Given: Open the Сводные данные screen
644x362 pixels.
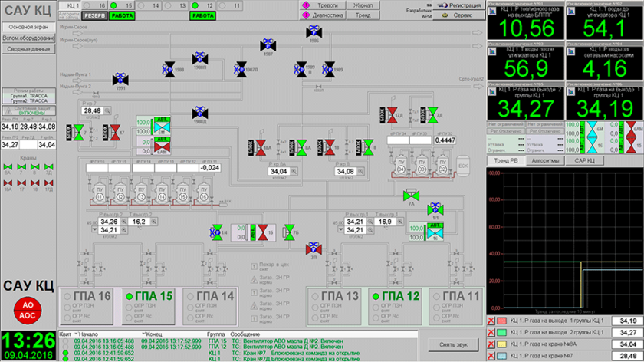Looking at the screenshot, I should [x=28, y=48].
